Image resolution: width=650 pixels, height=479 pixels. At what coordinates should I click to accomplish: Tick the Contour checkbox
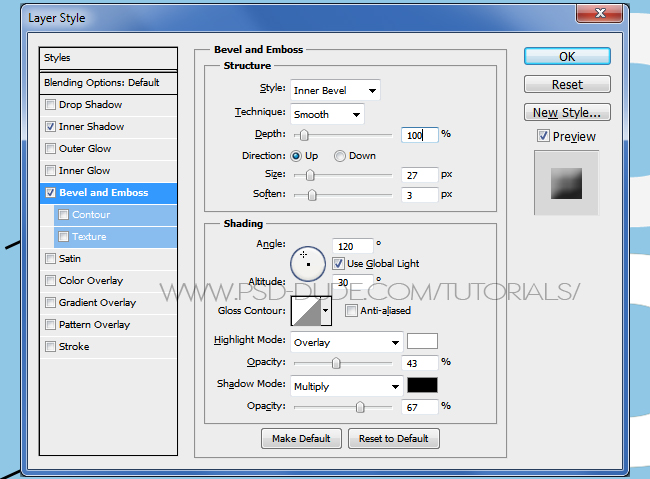tap(63, 214)
